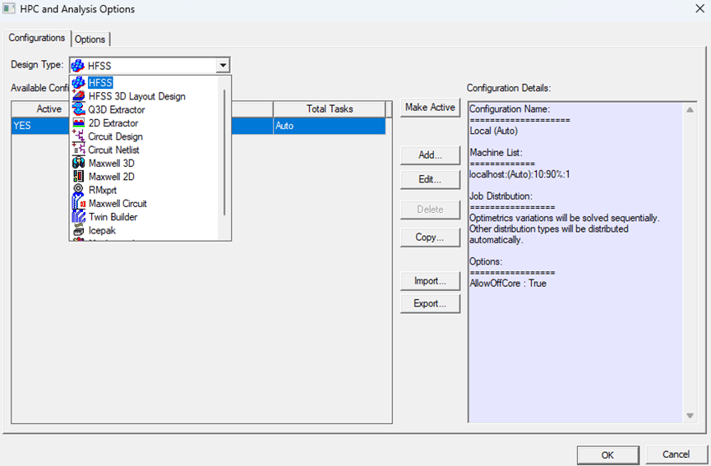Click the Circuit Netlist icon
Screen dimensions: 711x466
[78, 150]
